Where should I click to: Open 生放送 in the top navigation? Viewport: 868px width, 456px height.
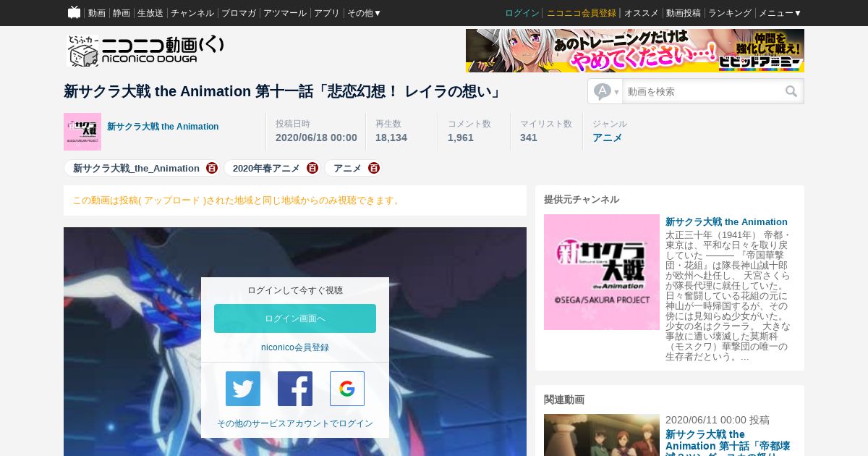point(150,13)
